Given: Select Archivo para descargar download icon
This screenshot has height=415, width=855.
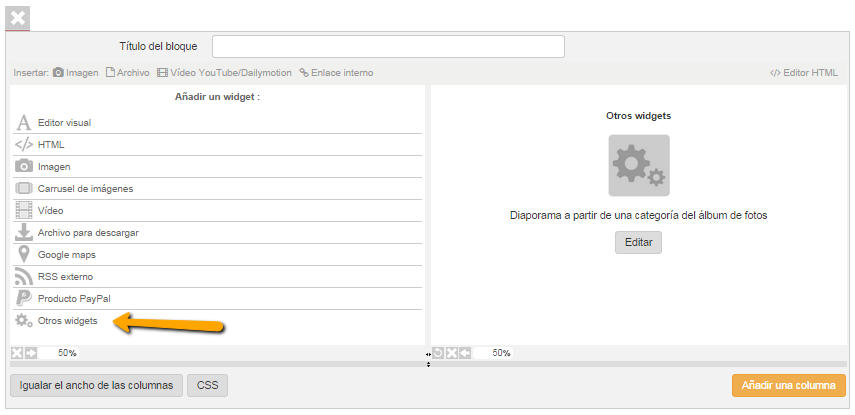Looking at the screenshot, I should coord(23,232).
